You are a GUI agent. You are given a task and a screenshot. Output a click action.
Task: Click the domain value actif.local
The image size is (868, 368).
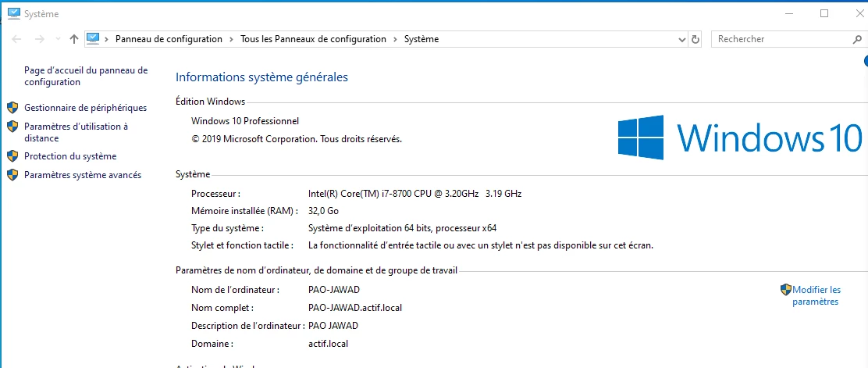[328, 344]
